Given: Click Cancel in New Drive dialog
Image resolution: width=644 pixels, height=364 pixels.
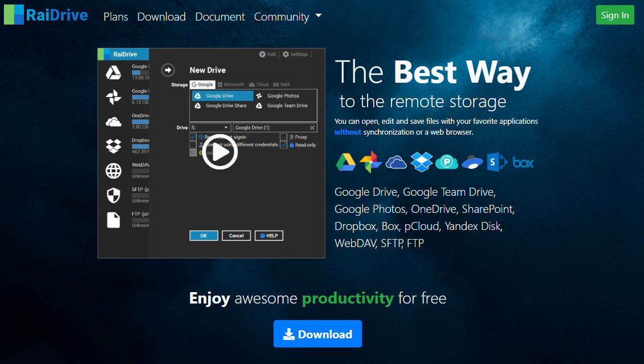Looking at the screenshot, I should tap(236, 236).
